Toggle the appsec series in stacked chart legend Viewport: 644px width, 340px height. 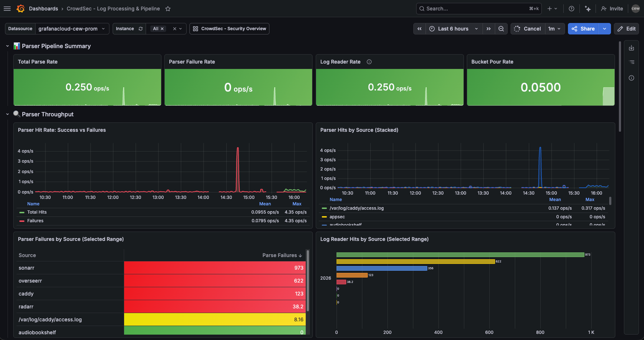[x=337, y=216]
